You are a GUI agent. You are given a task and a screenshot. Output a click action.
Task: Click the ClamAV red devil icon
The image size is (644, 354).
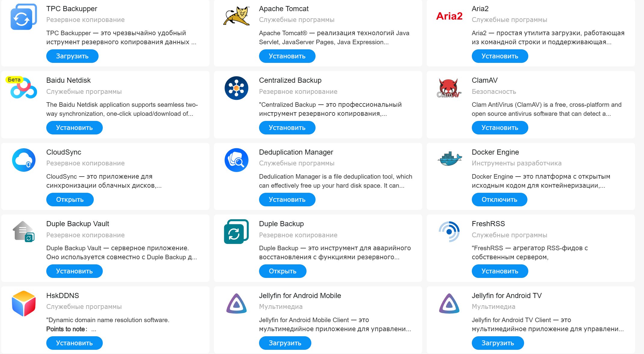(449, 88)
